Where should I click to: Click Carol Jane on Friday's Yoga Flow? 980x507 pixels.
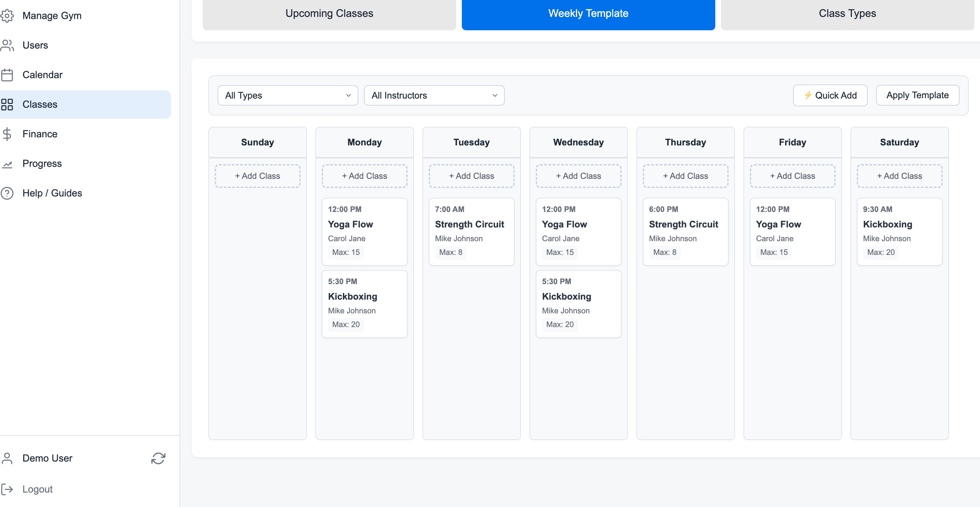coord(774,239)
